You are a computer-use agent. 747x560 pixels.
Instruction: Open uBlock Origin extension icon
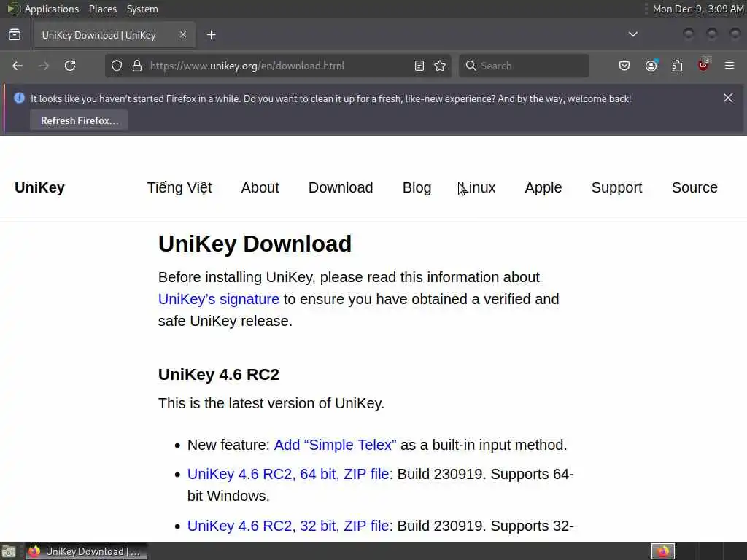(703, 66)
